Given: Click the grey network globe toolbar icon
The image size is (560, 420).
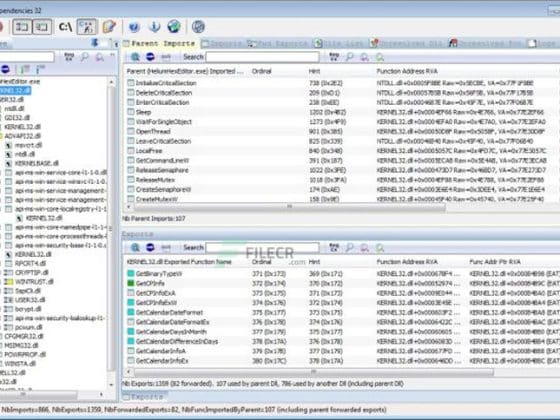Looking at the screenshot, I should (x=198, y=26).
